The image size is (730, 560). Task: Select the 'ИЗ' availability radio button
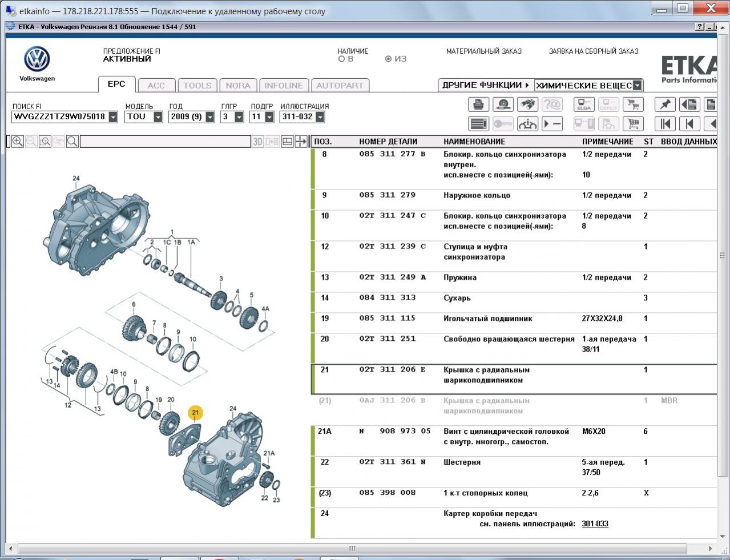[389, 59]
